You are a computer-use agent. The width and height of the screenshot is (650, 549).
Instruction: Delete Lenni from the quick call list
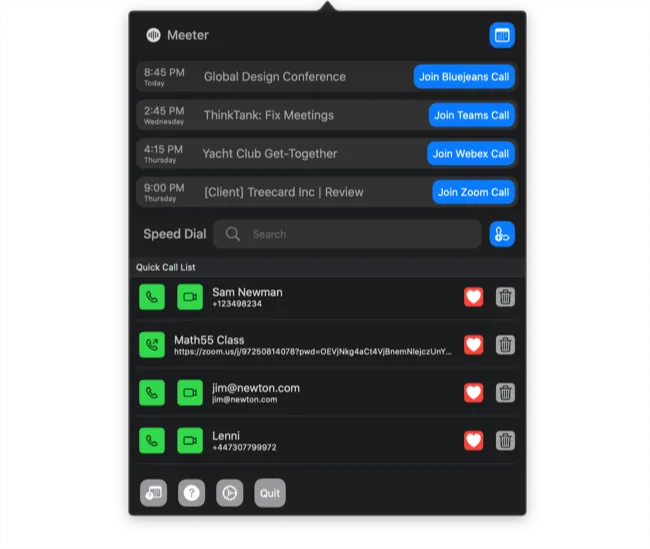coord(505,440)
